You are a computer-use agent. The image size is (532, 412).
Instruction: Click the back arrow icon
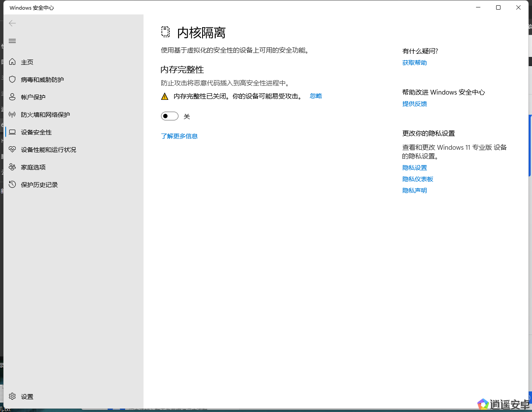click(12, 23)
